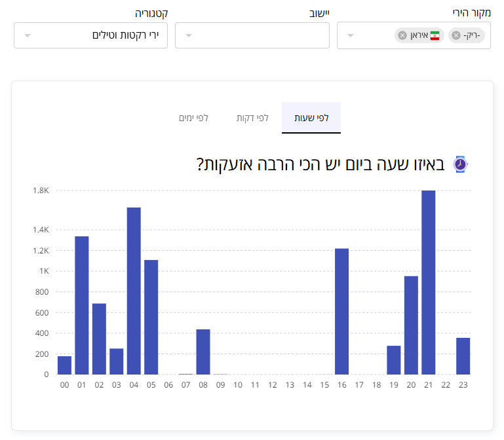The image size is (504, 440).
Task: Click the bar for hour 08
Action: pos(203,352)
